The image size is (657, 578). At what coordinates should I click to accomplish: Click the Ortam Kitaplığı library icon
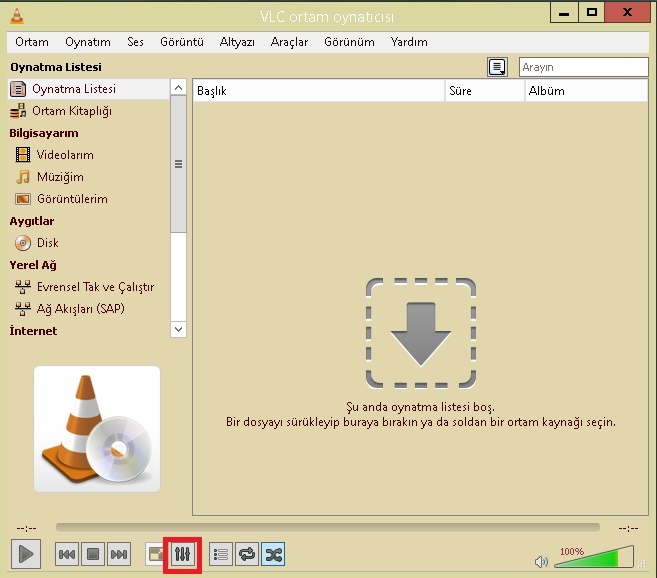tap(18, 111)
